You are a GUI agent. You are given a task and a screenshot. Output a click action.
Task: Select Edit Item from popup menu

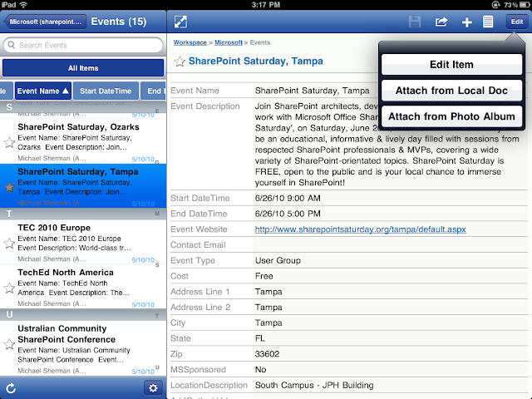click(451, 64)
